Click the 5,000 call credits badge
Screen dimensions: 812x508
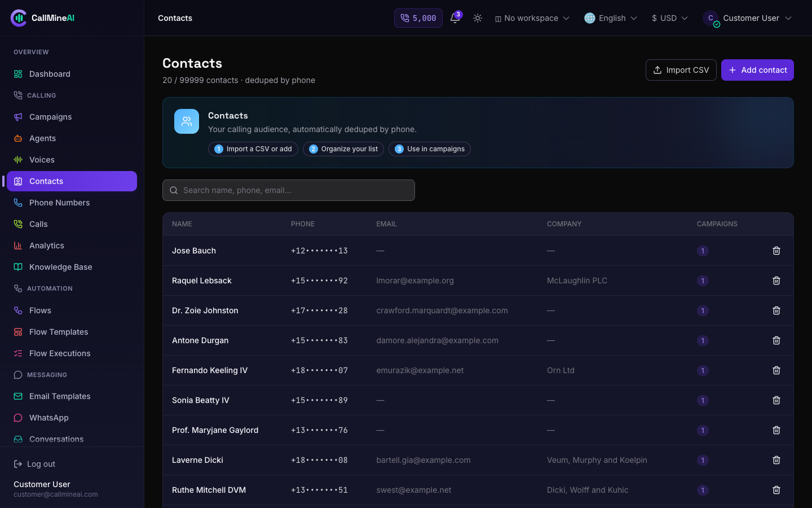(x=418, y=18)
